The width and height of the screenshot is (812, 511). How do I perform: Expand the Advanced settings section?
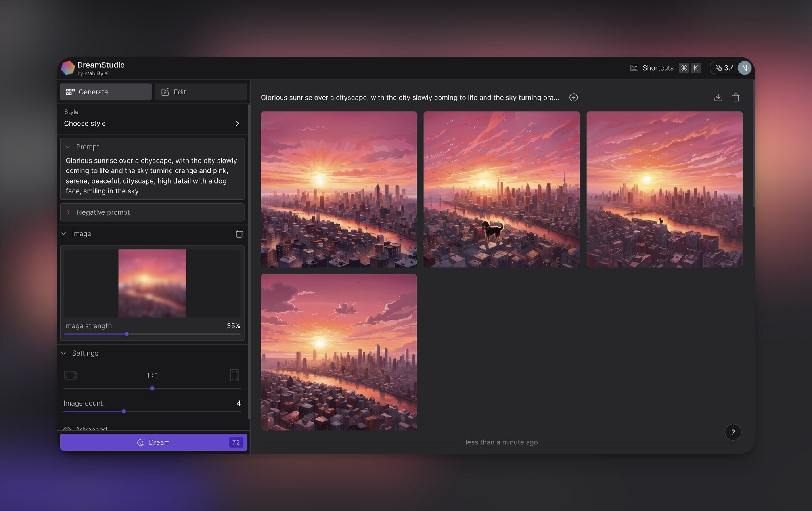click(x=91, y=429)
